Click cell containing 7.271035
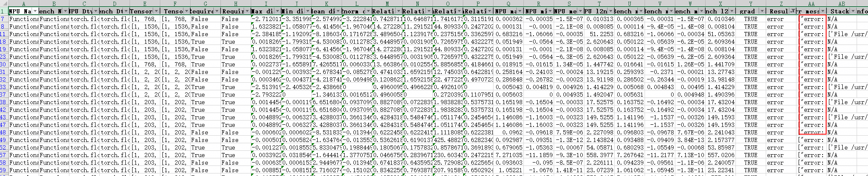The height and width of the screenshot is (176, 868). [x=508, y=155]
